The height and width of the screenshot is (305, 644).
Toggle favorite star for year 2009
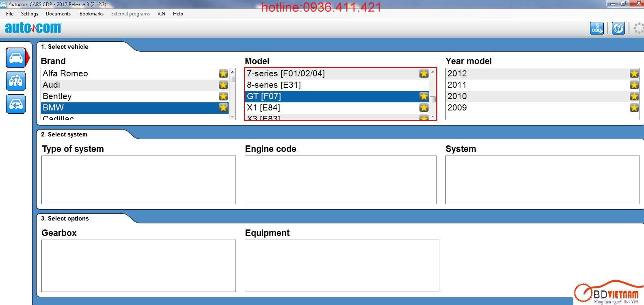(634, 108)
